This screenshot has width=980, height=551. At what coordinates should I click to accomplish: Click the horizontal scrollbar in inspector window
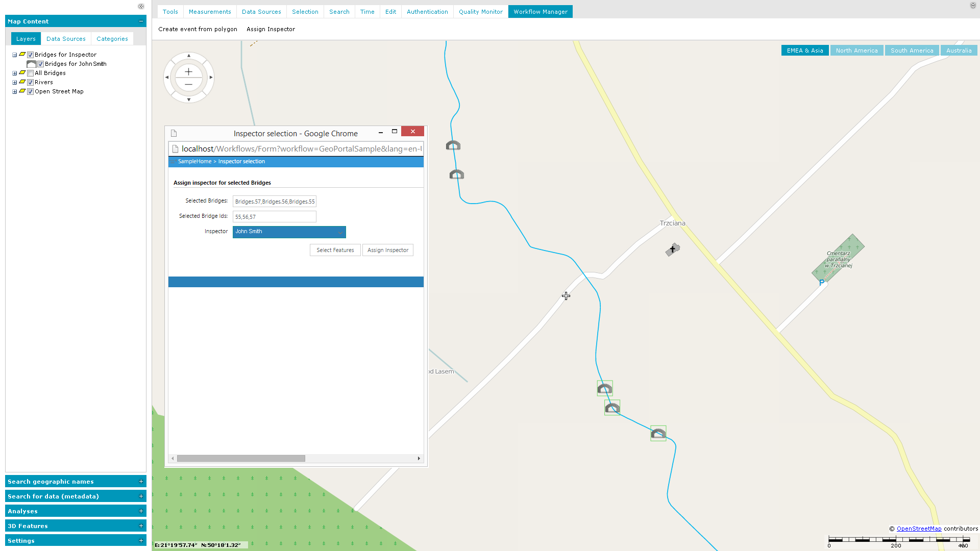click(x=241, y=458)
